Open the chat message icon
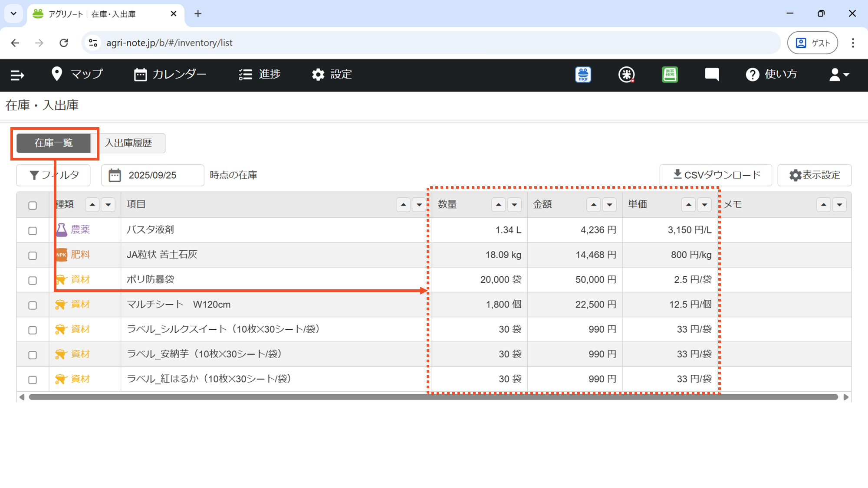The width and height of the screenshot is (868, 488). (712, 75)
